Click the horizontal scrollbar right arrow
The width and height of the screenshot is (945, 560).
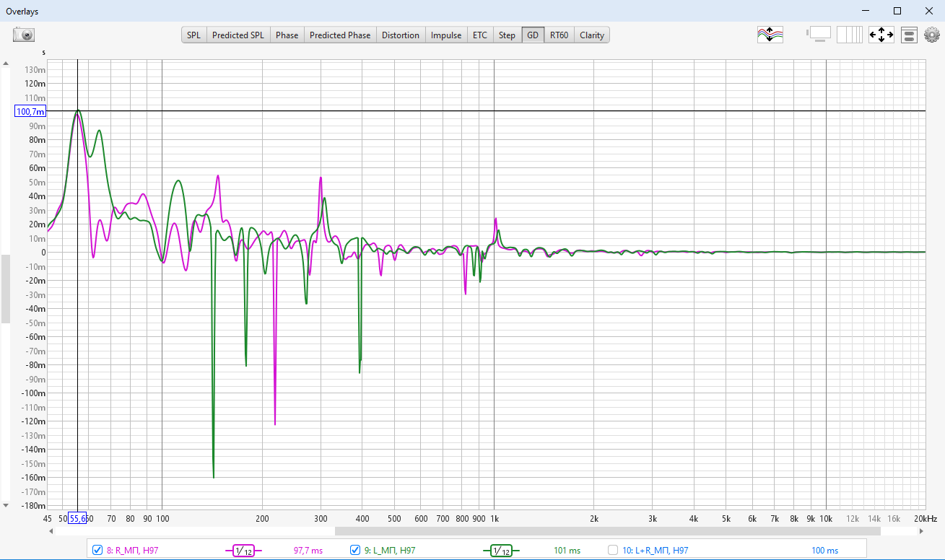(922, 531)
